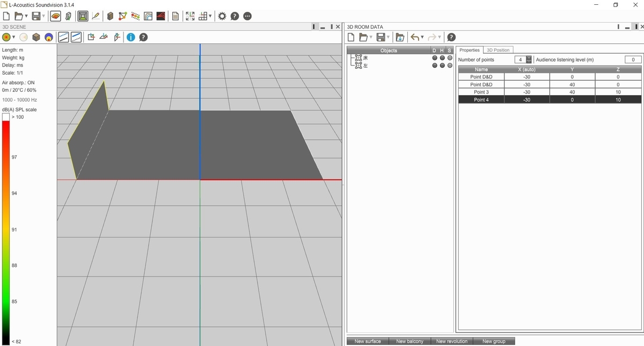
Task: Click the SPL target circle icon in 3D Scene
Action: (x=6, y=37)
